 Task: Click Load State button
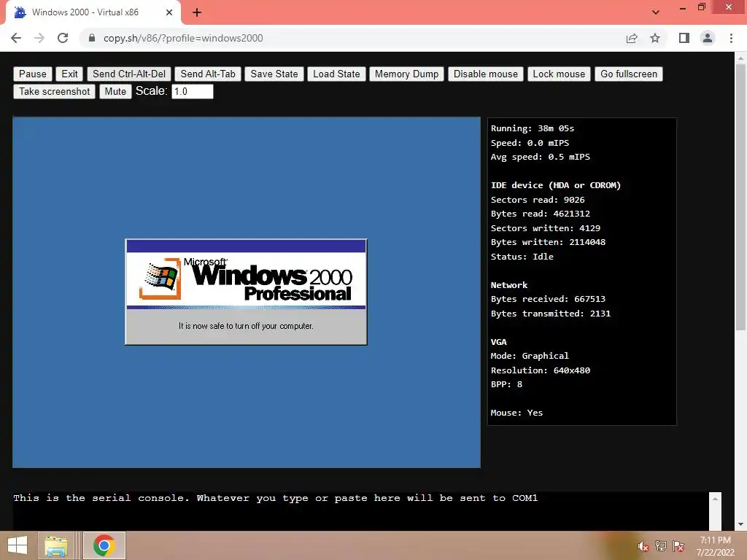pos(336,74)
